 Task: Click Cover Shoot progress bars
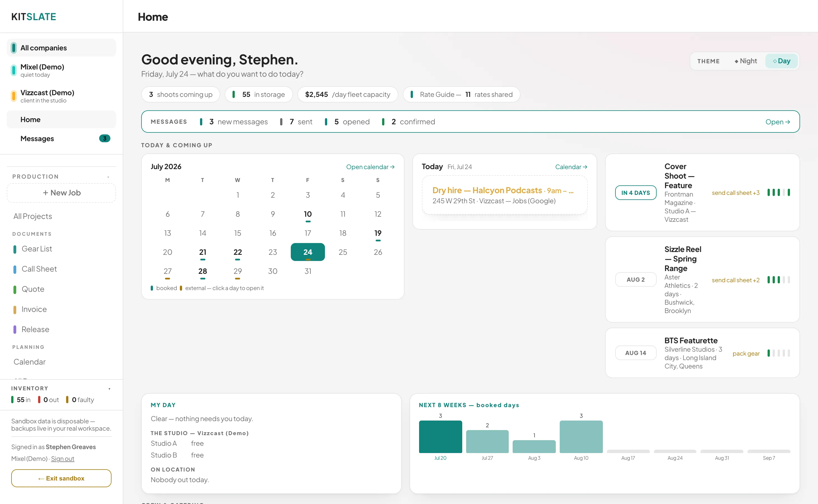tap(778, 192)
